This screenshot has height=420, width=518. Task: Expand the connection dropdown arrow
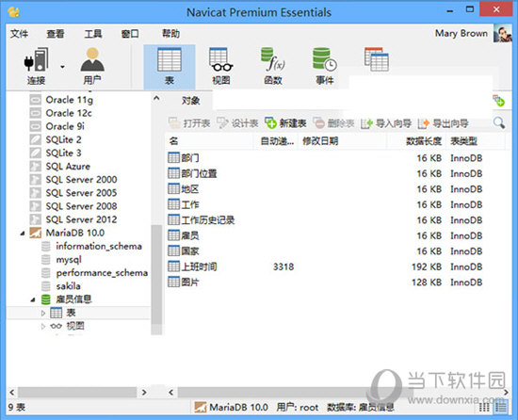coord(62,67)
